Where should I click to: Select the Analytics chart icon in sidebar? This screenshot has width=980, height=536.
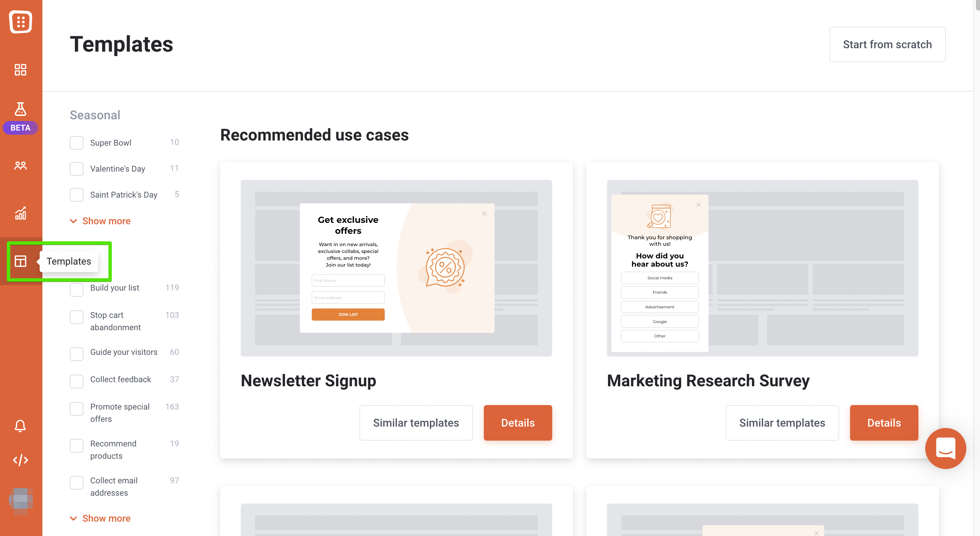point(21,213)
